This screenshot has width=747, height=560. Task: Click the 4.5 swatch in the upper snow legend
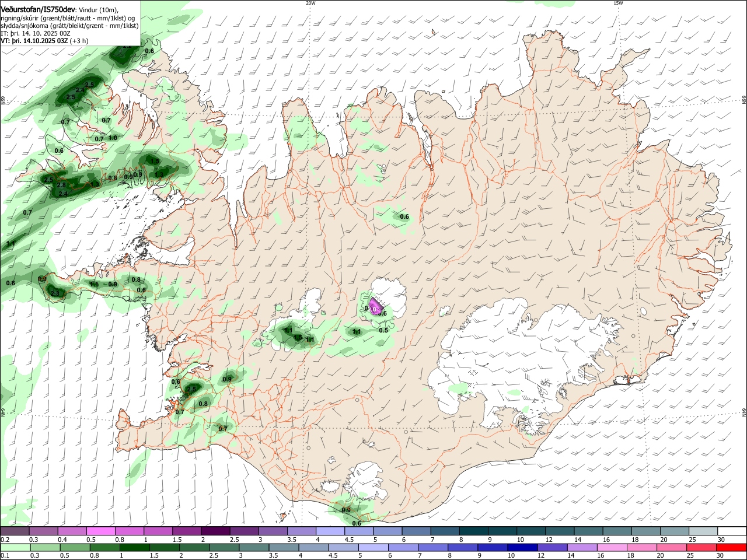coord(359,531)
